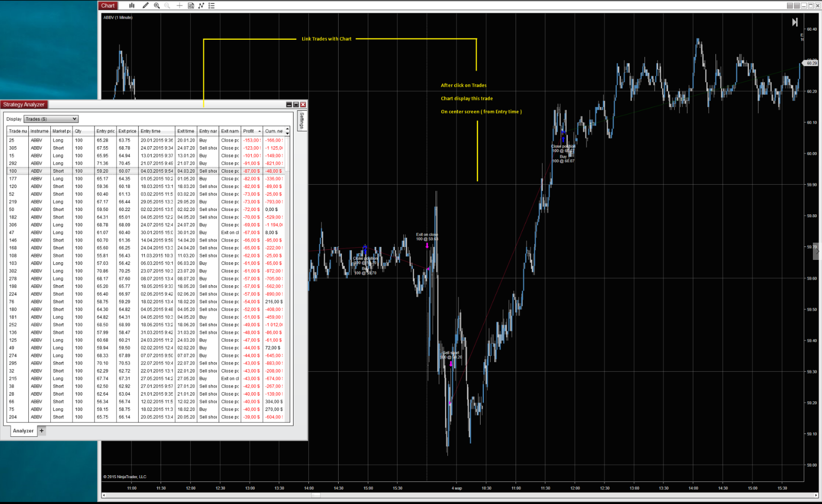Open the data box icon
Image resolution: width=822 pixels, height=504 pixels.
pyautogui.click(x=191, y=6)
